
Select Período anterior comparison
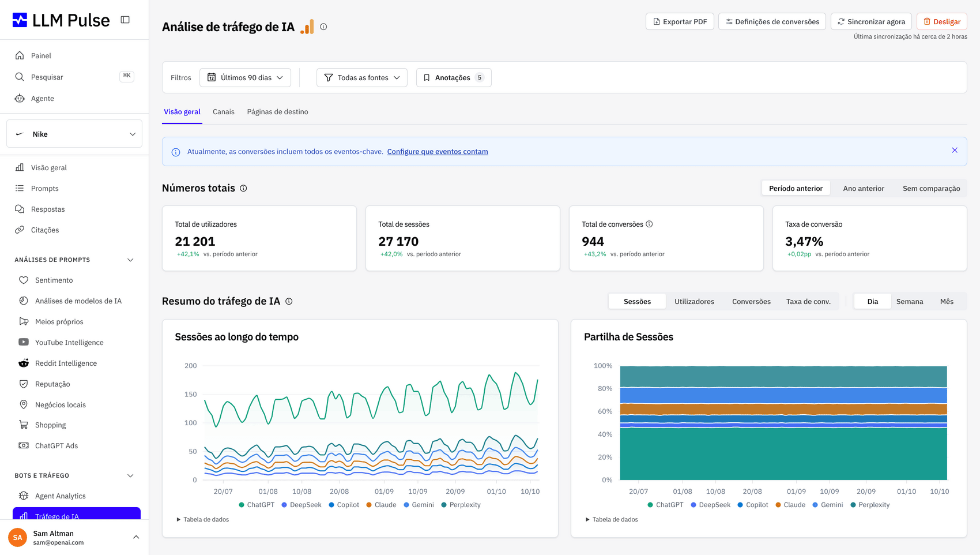[796, 188]
